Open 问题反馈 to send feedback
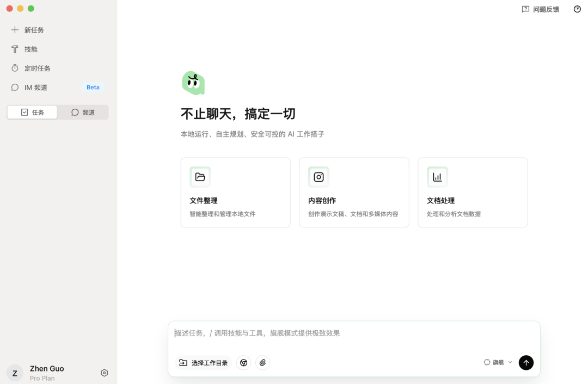This screenshot has height=384, width=588. [x=540, y=9]
